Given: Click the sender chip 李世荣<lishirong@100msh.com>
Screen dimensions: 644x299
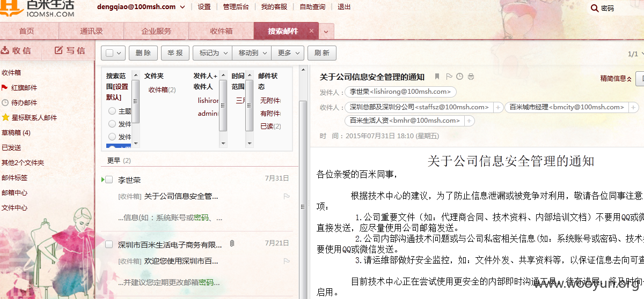Looking at the screenshot, I should (400, 92).
